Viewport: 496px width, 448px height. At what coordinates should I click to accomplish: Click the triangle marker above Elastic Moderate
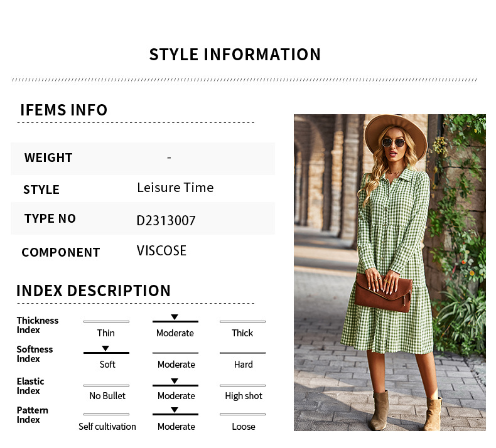pos(175,381)
